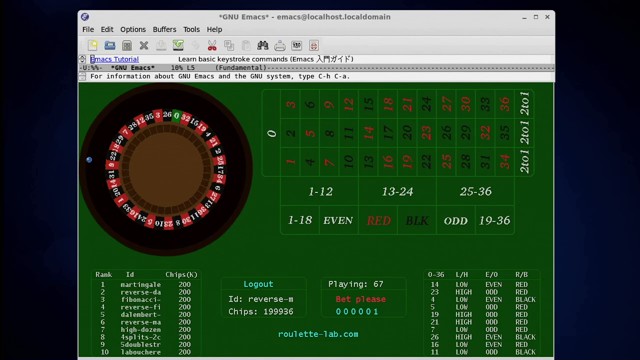The height and width of the screenshot is (360, 640).
Task: Click the (Fundamental) mode line label
Action: point(241,68)
